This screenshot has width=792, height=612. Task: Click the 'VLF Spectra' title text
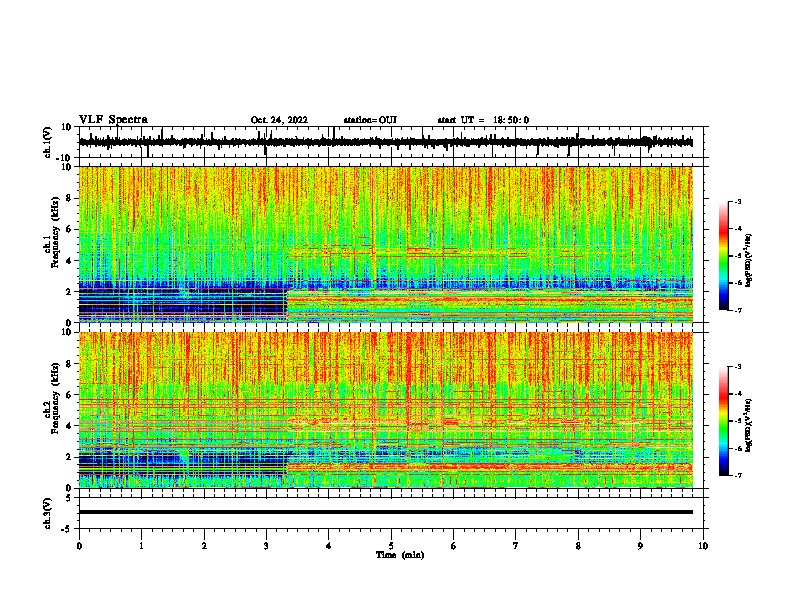tap(113, 120)
